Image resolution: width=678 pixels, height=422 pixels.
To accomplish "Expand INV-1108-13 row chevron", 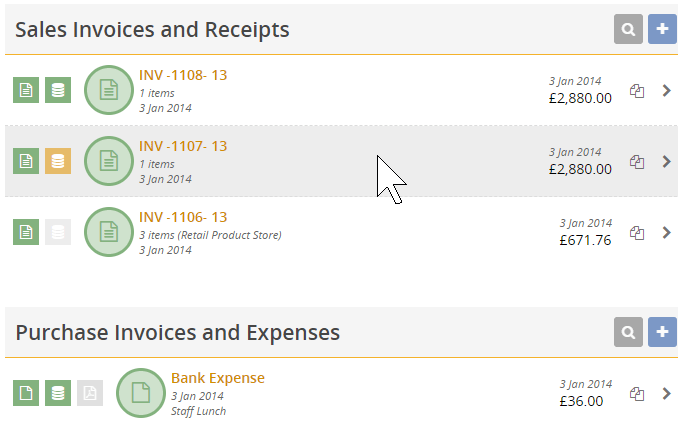I will click(x=666, y=90).
